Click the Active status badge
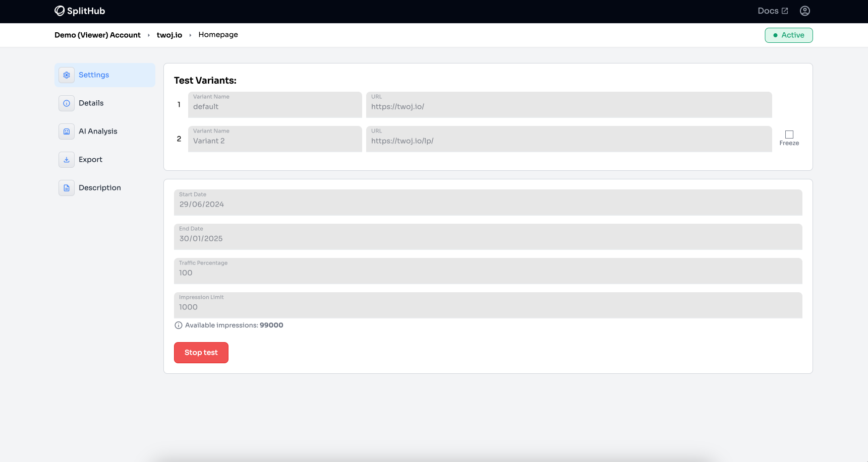 788,35
